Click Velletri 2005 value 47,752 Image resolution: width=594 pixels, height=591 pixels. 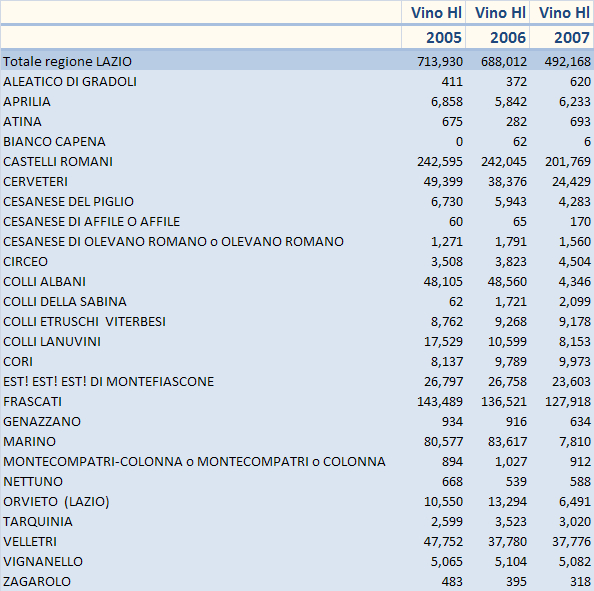[x=443, y=542]
